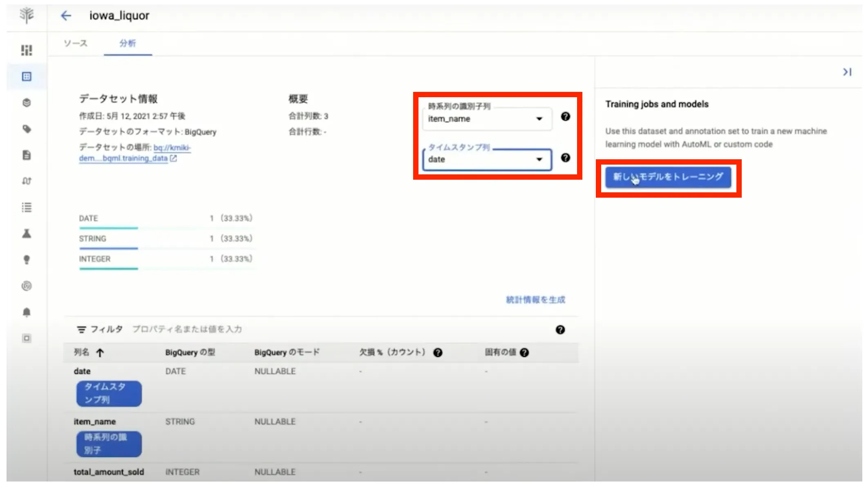Open help icon beside the filter bar
Image resolution: width=868 pixels, height=486 pixels.
click(x=560, y=330)
